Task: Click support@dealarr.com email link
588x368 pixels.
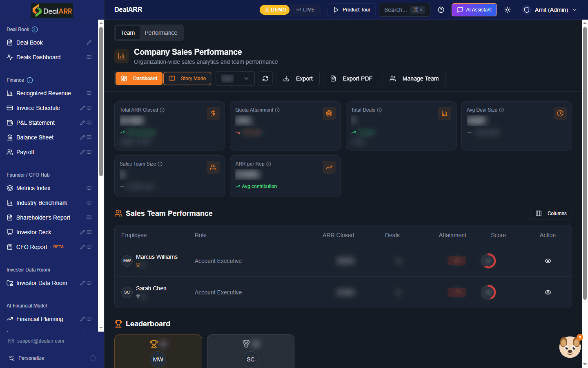Action: pyautogui.click(x=40, y=341)
